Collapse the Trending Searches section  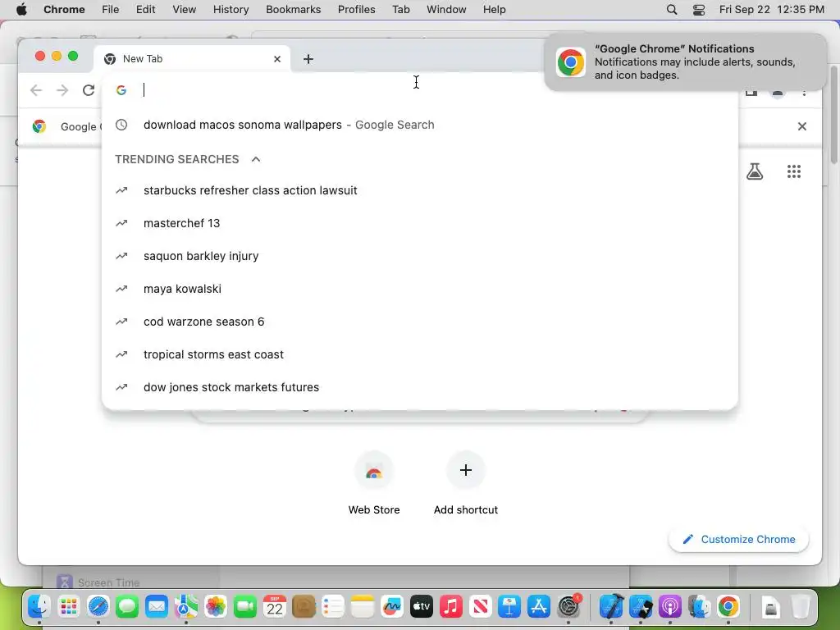click(256, 159)
